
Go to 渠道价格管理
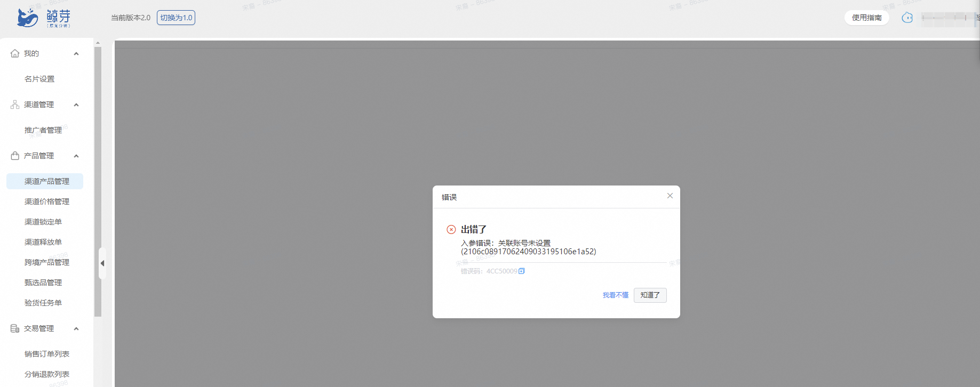[x=47, y=201]
